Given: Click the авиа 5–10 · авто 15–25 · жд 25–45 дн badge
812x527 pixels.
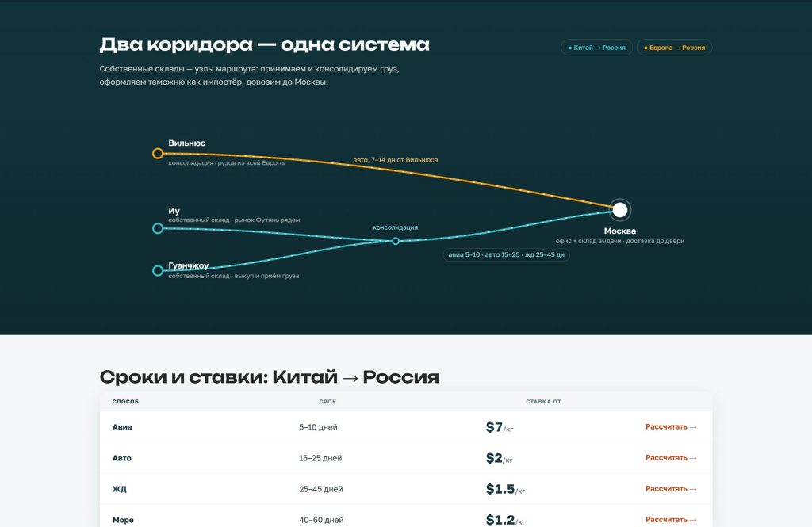Looking at the screenshot, I should click(506, 254).
